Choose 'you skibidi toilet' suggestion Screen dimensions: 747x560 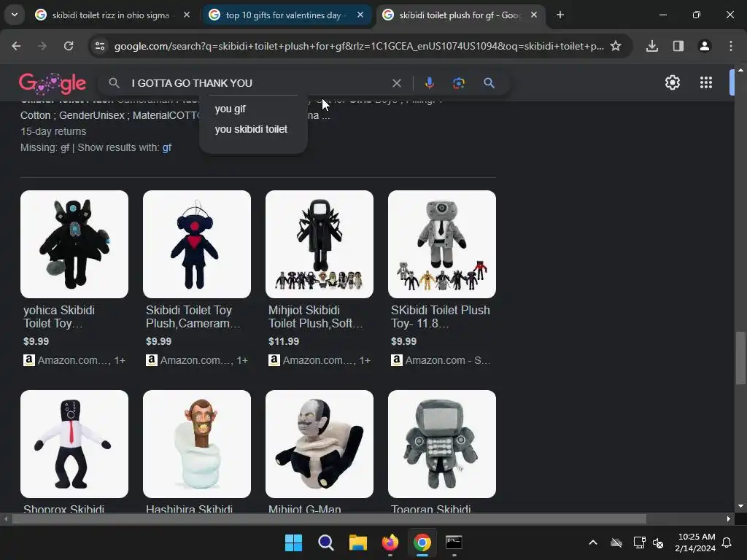click(253, 129)
